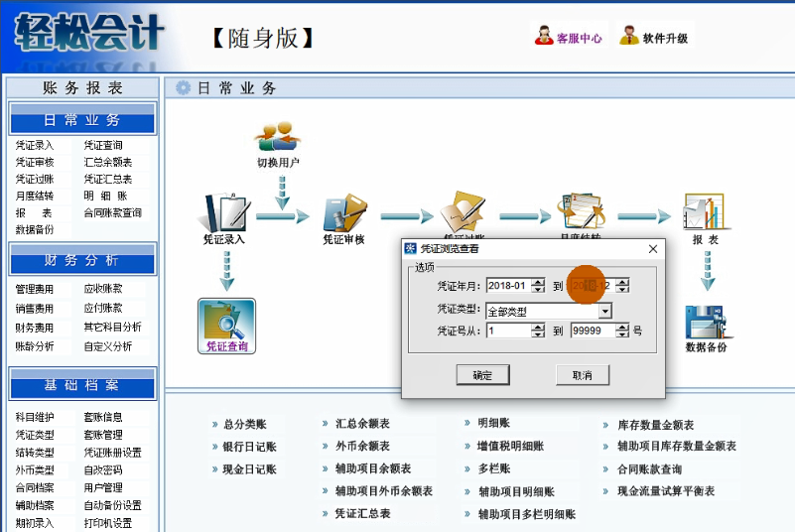Open the 总分类账 report link
795x532 pixels.
[x=245, y=424]
